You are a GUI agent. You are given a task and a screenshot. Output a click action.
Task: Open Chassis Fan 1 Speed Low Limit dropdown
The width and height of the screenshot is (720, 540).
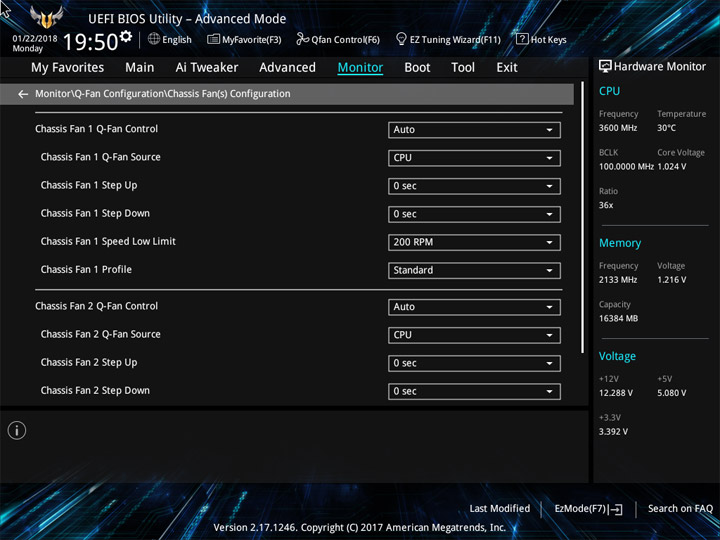click(474, 242)
